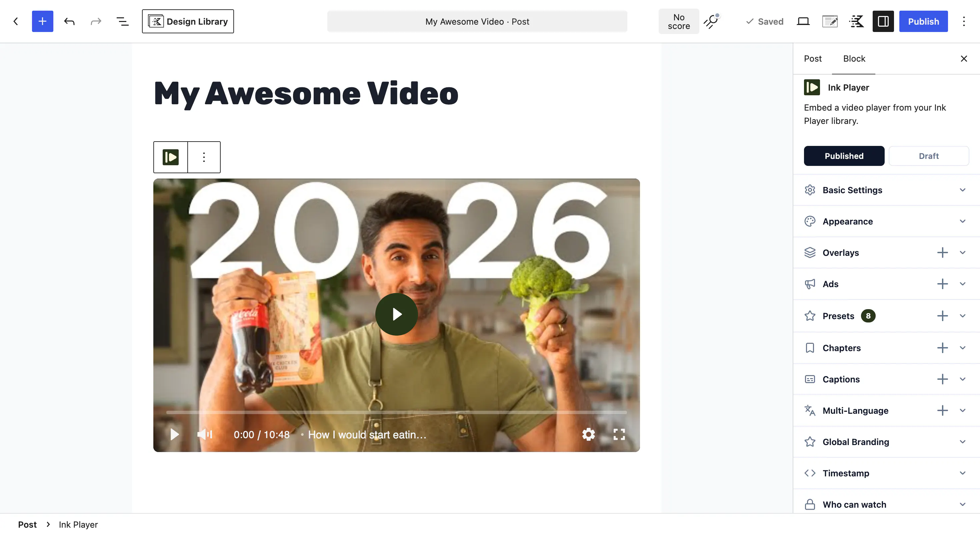Expand the Multi-Language section chevron
Screen dimensions: 980x535
pyautogui.click(x=963, y=410)
